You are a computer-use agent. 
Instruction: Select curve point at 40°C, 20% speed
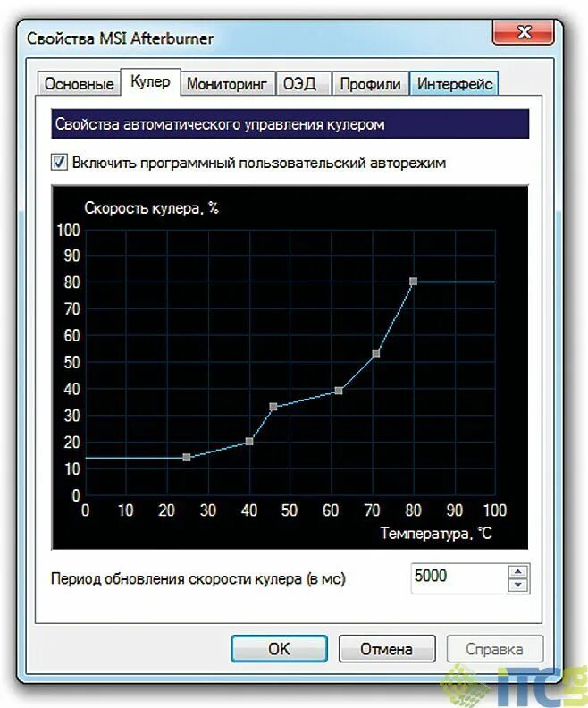pyautogui.click(x=249, y=441)
